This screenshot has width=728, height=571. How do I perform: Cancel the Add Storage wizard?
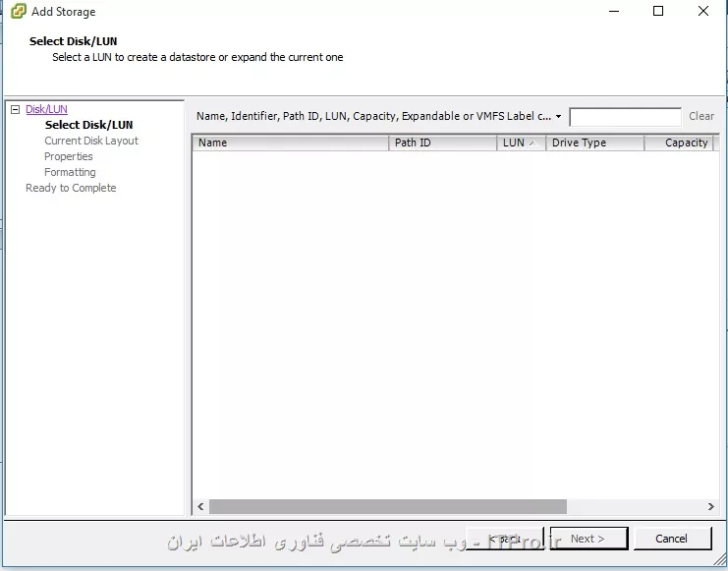click(x=672, y=539)
